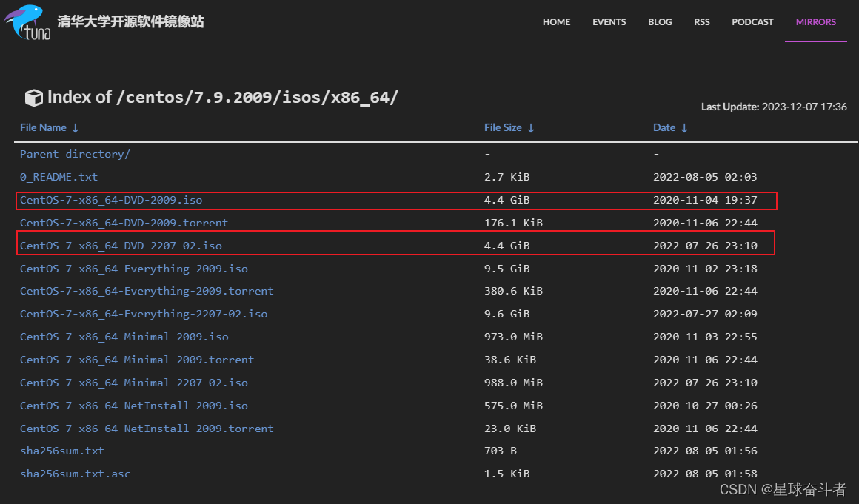Click the 9.5 GiB size cell
859x504 pixels.
tap(507, 269)
